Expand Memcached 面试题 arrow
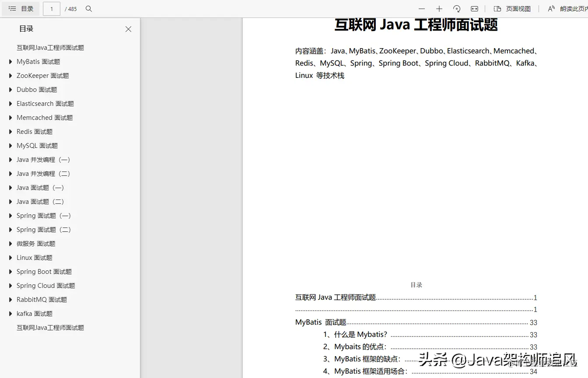 click(x=10, y=118)
